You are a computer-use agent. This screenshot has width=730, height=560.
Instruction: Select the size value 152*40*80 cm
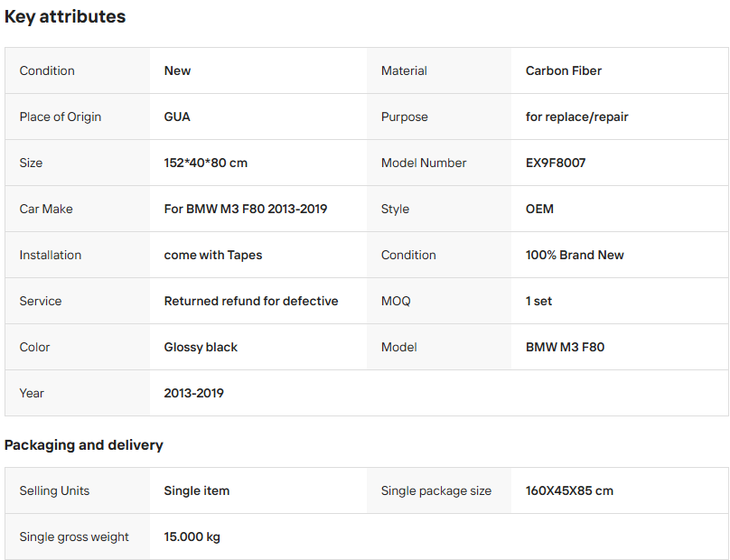coord(205,163)
